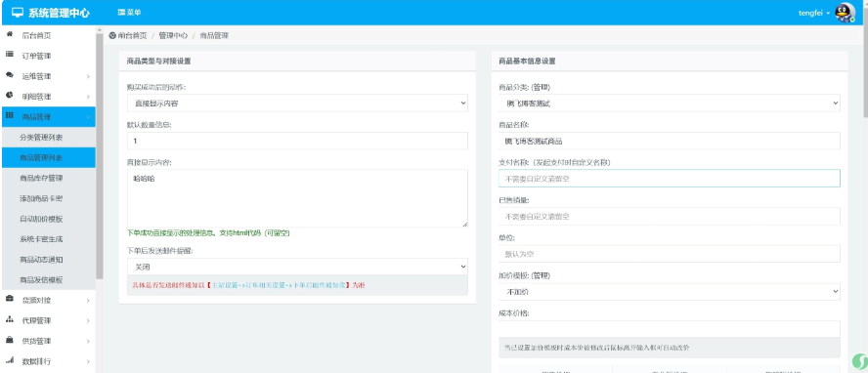Image resolution: width=868 pixels, height=373 pixels.
Task: Expand 明细管理 with its chevron
Action: pyautogui.click(x=88, y=97)
